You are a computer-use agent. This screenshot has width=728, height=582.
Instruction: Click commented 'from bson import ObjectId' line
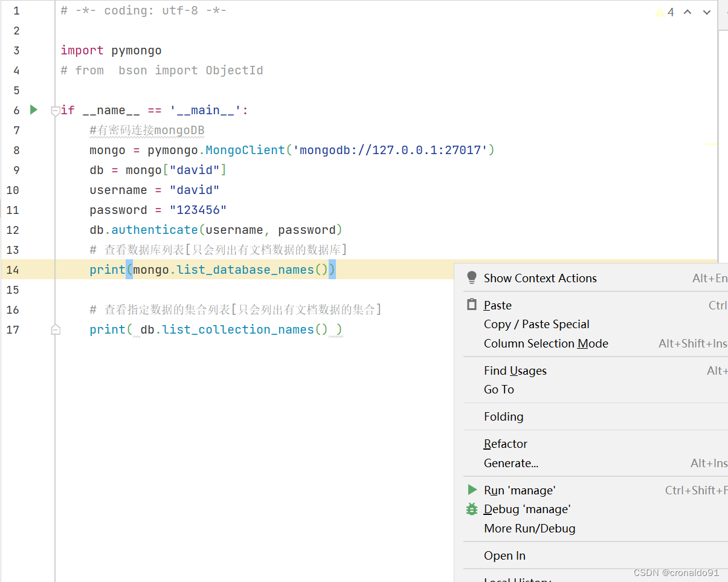pyautogui.click(x=162, y=70)
